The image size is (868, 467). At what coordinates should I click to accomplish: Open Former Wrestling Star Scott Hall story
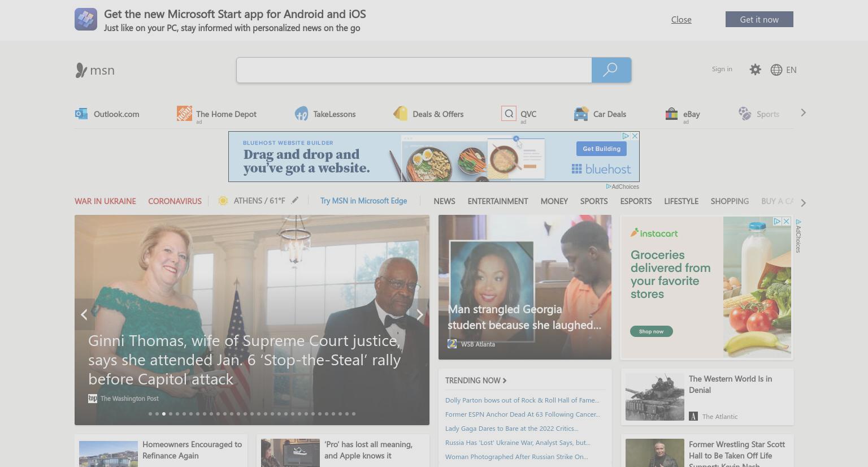pos(737,454)
